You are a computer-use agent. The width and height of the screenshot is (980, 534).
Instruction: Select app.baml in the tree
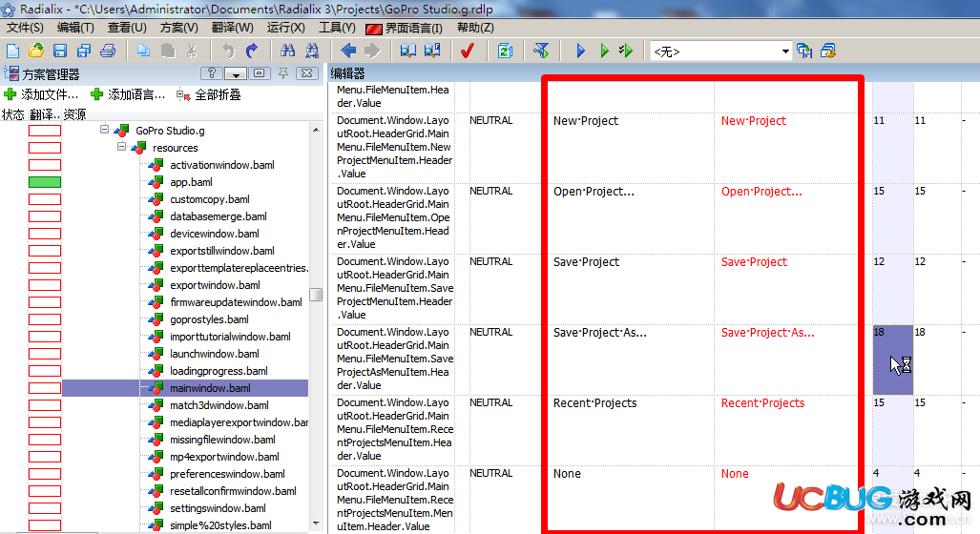[x=191, y=182]
